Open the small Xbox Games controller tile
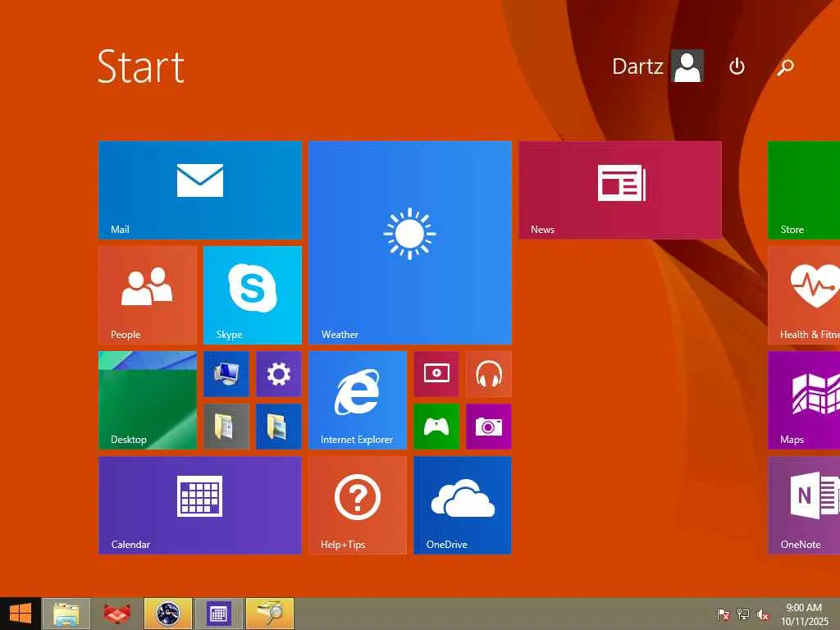The height and width of the screenshot is (630, 840). (436, 426)
